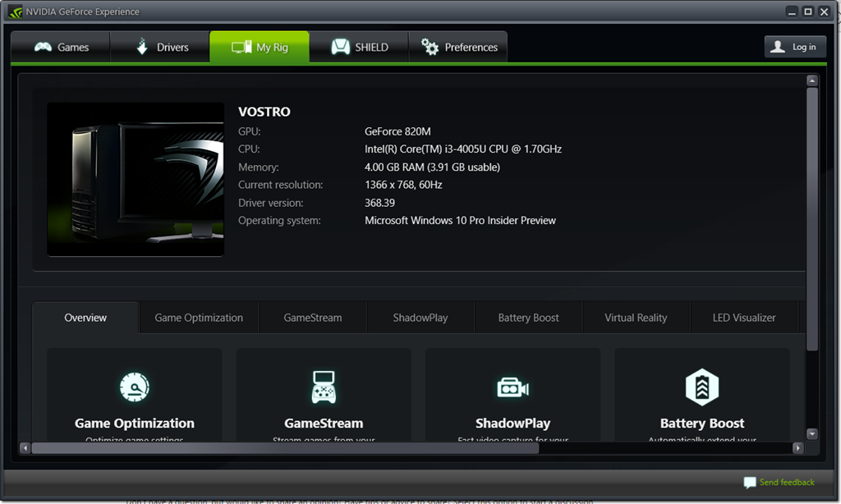This screenshot has height=504, width=841.
Task: Click the 368.39 driver version value
Action: (x=379, y=203)
